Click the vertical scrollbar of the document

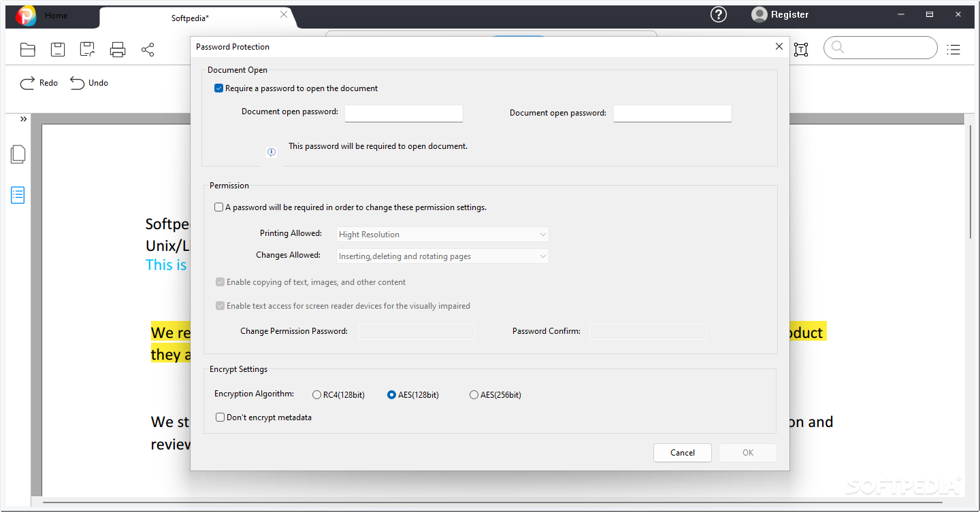pyautogui.click(x=971, y=182)
